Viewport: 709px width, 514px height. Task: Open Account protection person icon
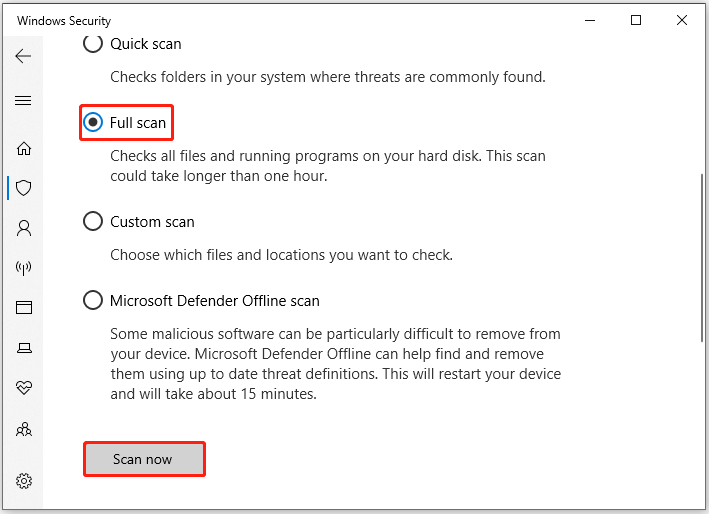coord(23,228)
